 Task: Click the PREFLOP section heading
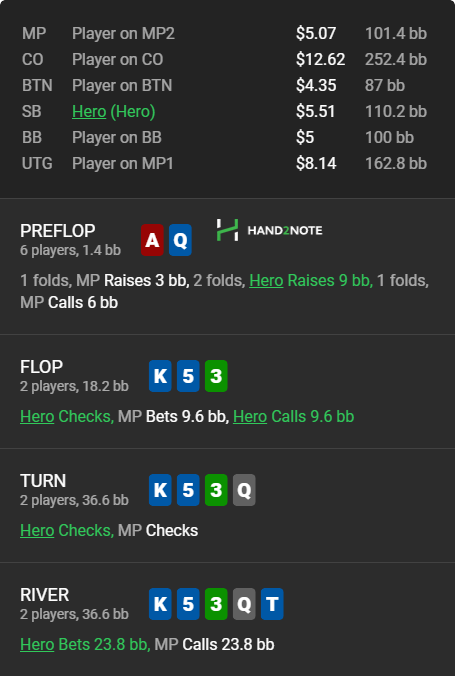coord(58,231)
